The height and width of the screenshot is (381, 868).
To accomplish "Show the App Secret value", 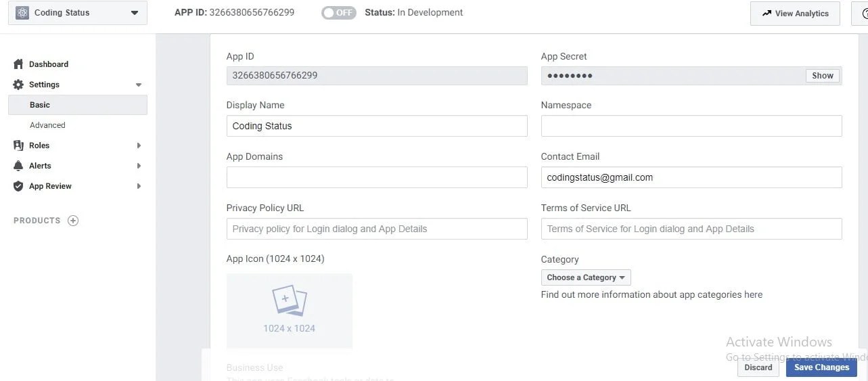I will click(x=823, y=76).
